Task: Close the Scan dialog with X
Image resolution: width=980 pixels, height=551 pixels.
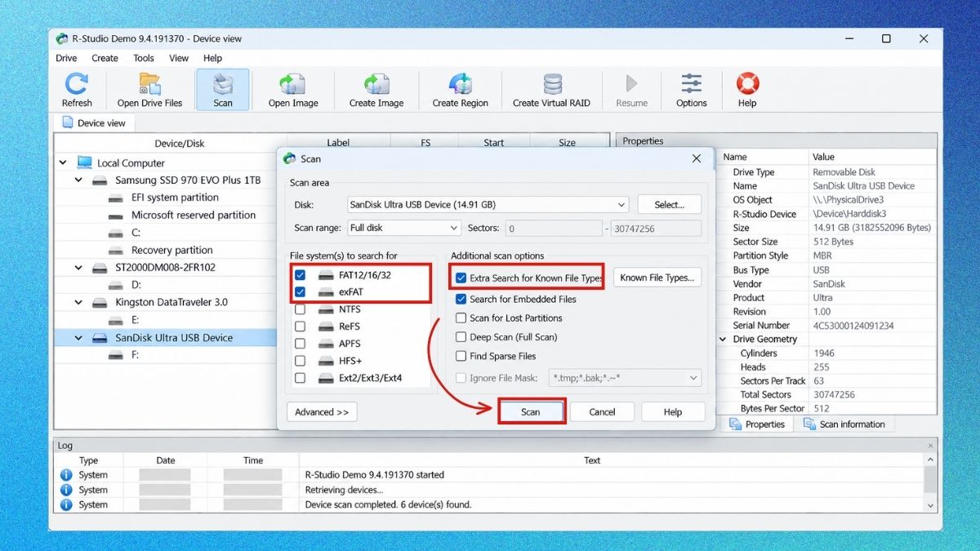Action: pos(697,158)
